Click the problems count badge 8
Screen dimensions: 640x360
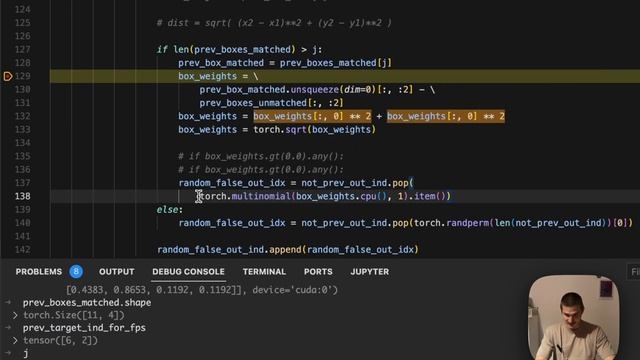click(x=76, y=271)
